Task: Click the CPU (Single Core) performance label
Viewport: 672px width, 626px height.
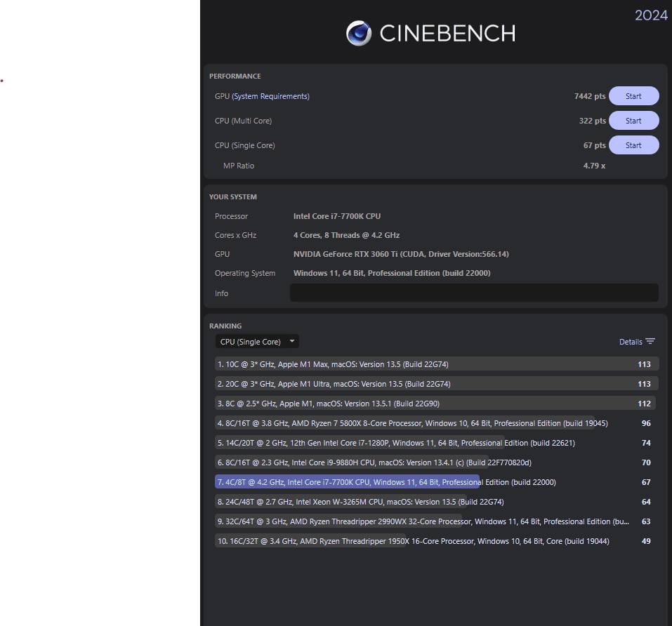Action: coord(244,145)
